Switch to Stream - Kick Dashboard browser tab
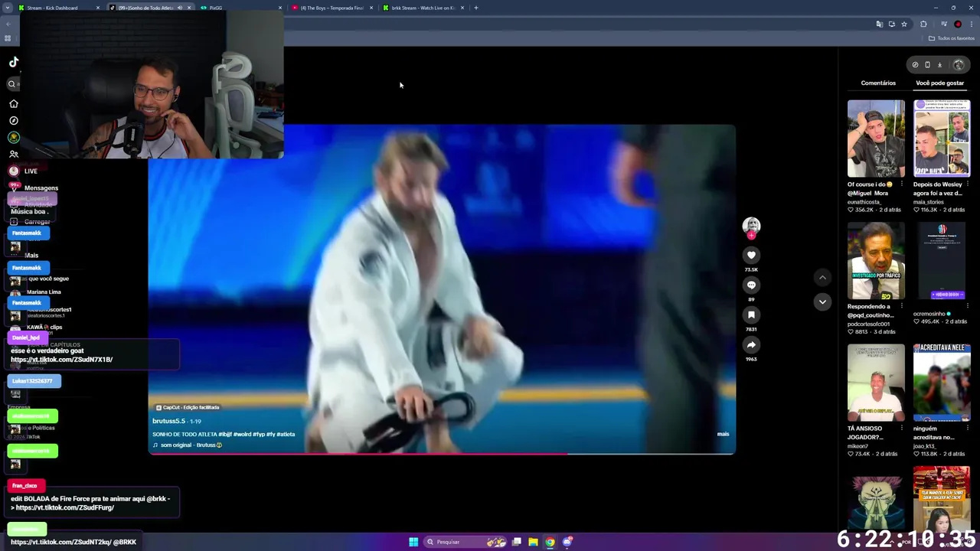Viewport: 980px width, 551px height. 59,8
